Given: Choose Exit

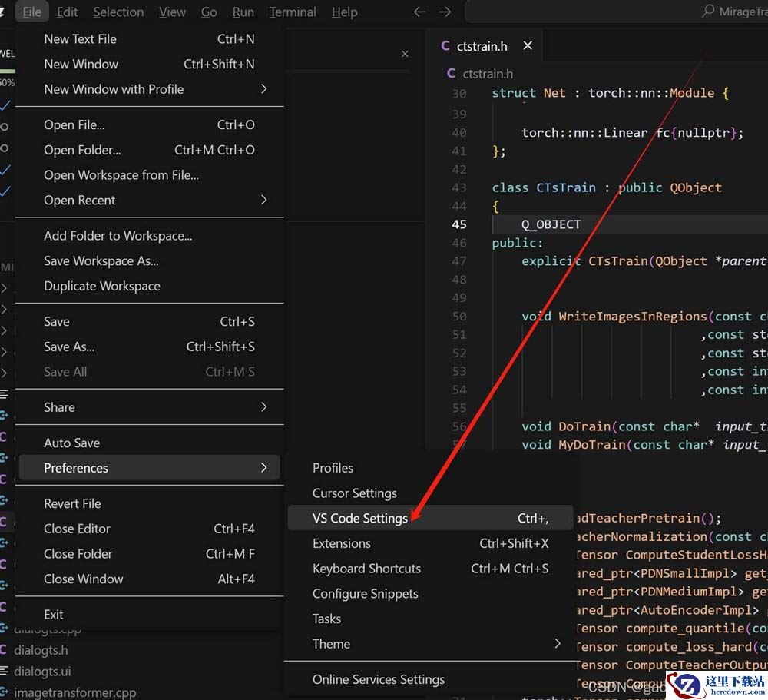Looking at the screenshot, I should [x=150, y=615].
